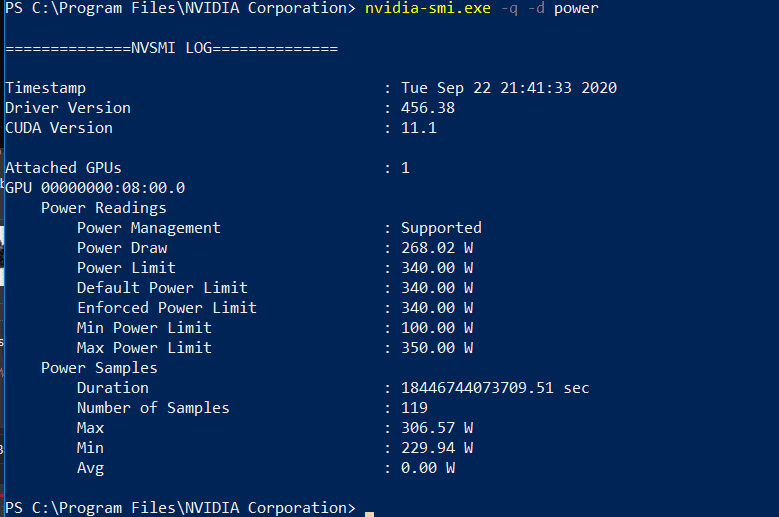Screen dimensions: 779x517
Task: Click the GPU 00000000:08:00.0 identifier
Action: (x=95, y=188)
